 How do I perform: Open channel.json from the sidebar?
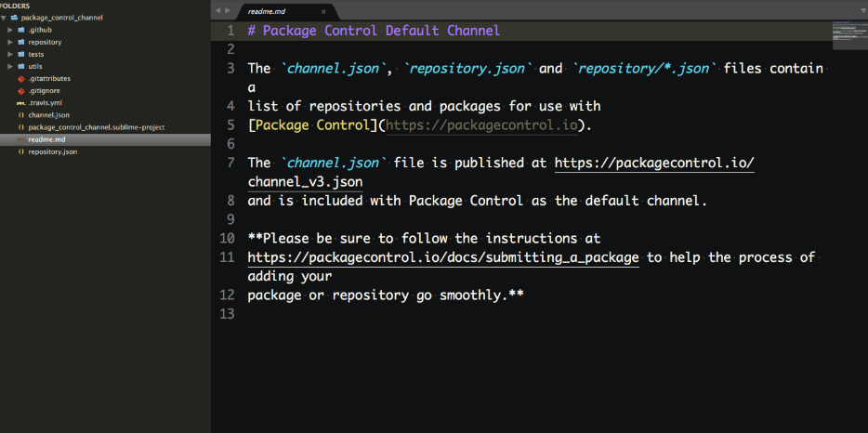click(x=48, y=115)
